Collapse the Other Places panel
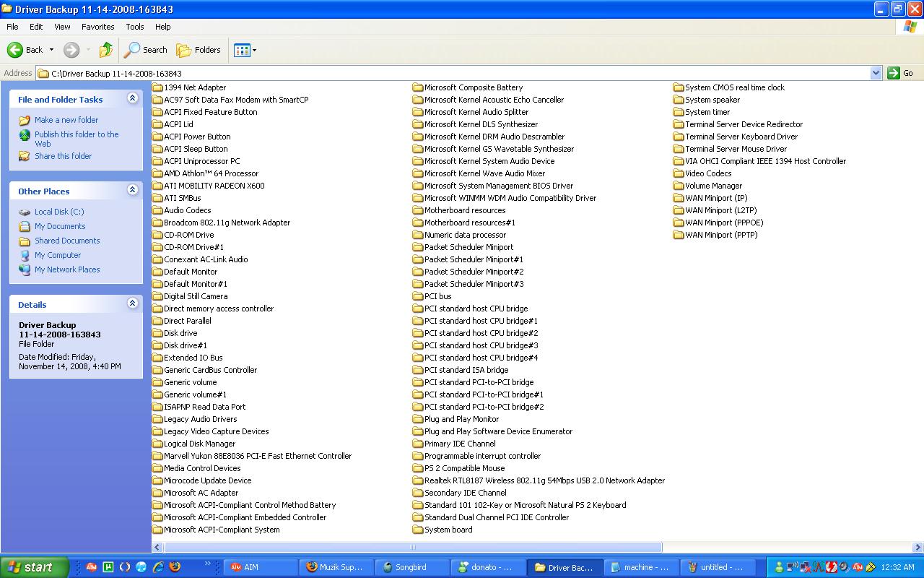Image resolution: width=924 pixels, height=578 pixels. pyautogui.click(x=132, y=190)
